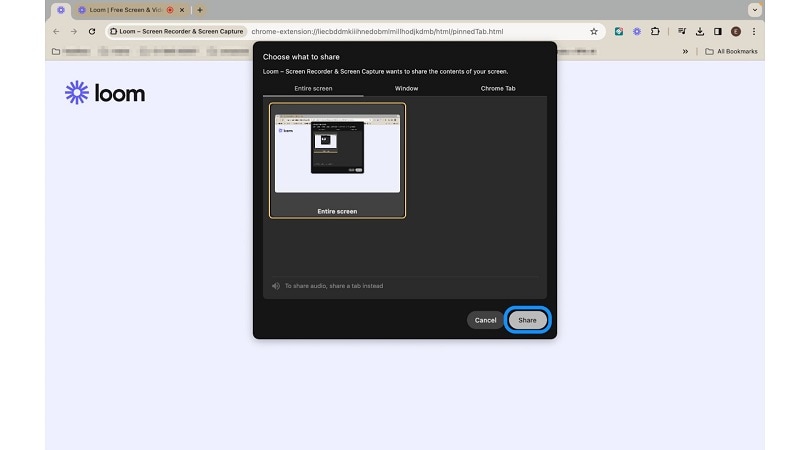Click the Loom extension name chip

pyautogui.click(x=177, y=31)
